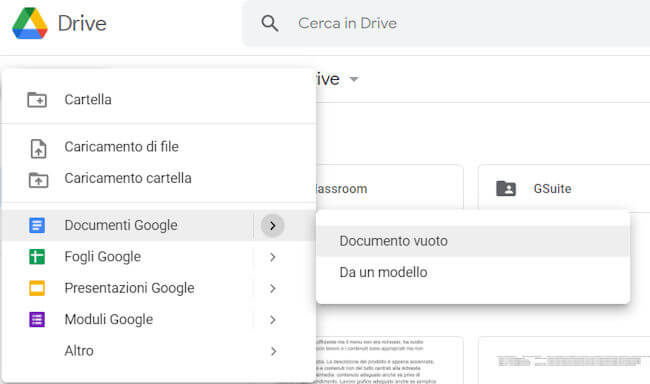Click the search magnifier icon
The width and height of the screenshot is (650, 384).
pyautogui.click(x=270, y=24)
